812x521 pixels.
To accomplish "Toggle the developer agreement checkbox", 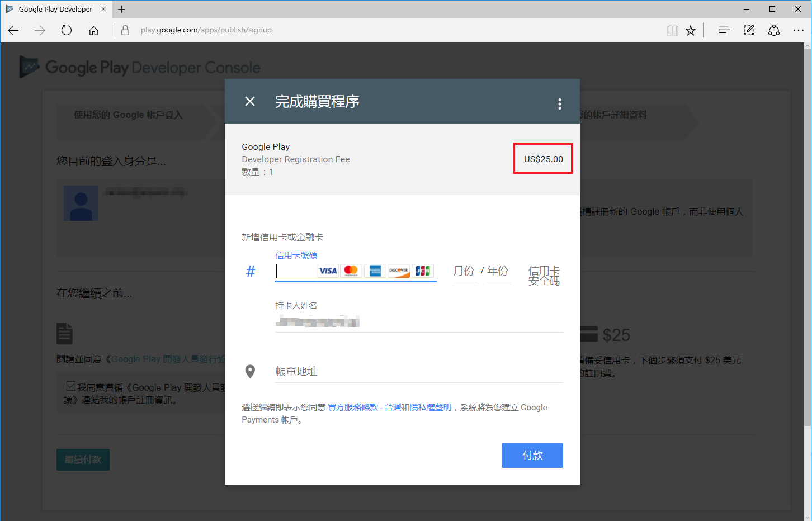I will click(71, 386).
